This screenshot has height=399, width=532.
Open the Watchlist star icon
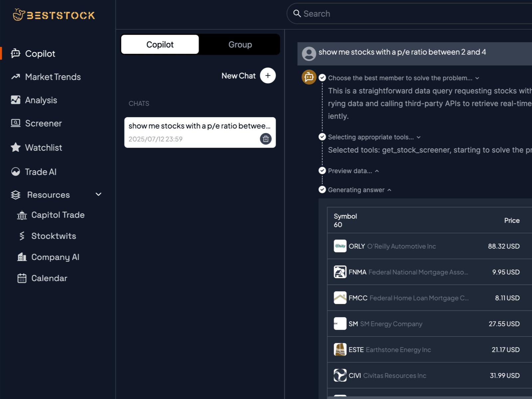[x=16, y=147]
